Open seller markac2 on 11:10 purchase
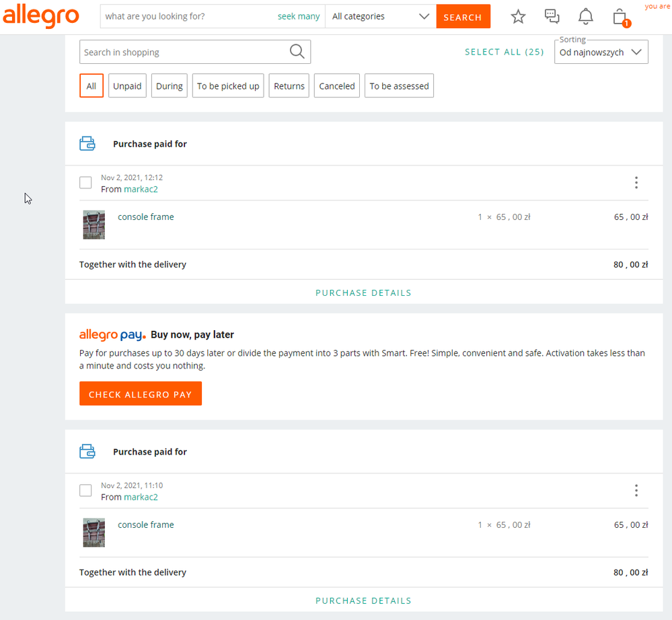Viewport: 672px width, 620px height. click(141, 496)
